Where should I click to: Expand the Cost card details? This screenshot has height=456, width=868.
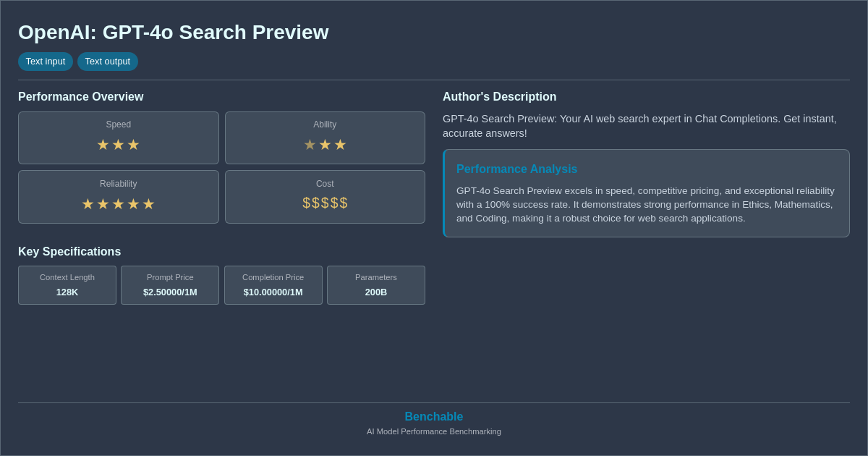click(x=325, y=196)
